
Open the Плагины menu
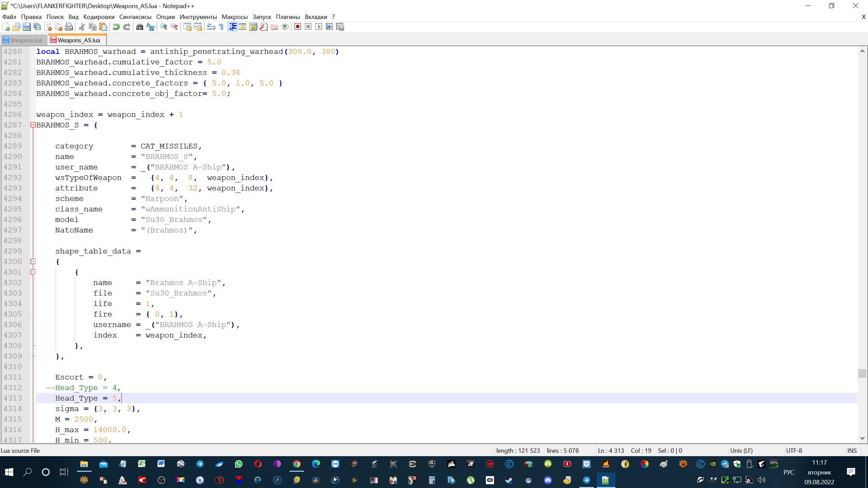(288, 17)
